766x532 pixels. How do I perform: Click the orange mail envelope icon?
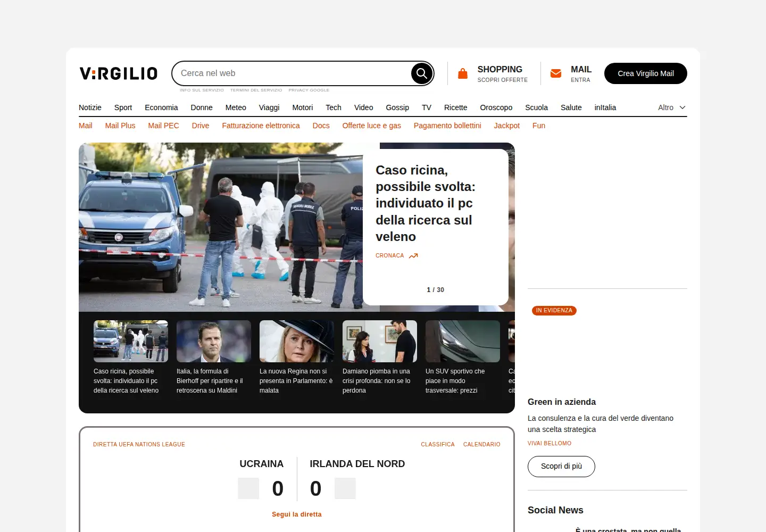point(556,73)
